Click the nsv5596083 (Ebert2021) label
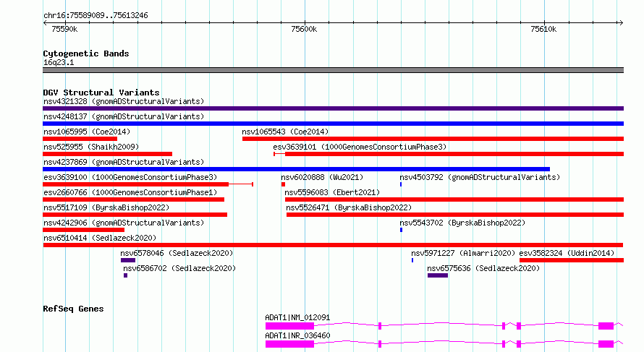Viewport: 644px width, 352px height. point(332,192)
